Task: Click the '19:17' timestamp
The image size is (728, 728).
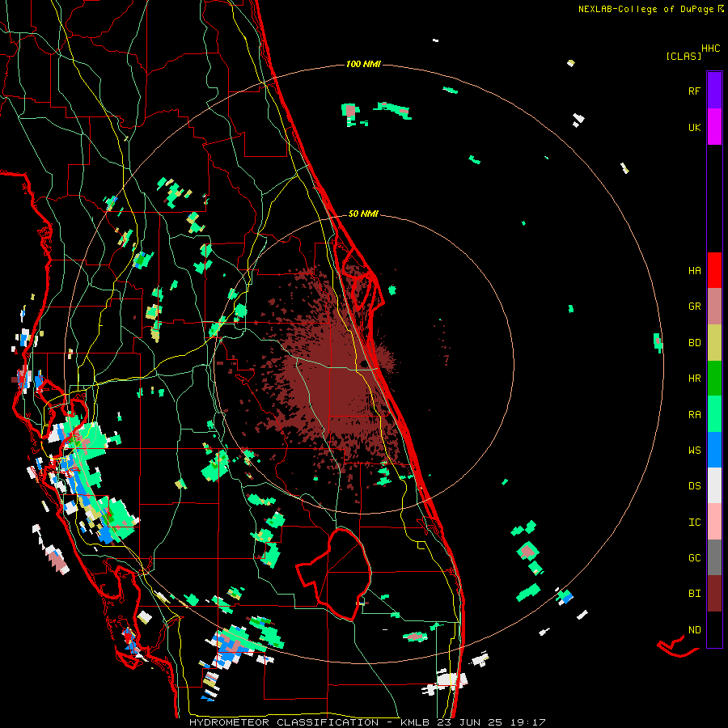Action: pyautogui.click(x=527, y=722)
